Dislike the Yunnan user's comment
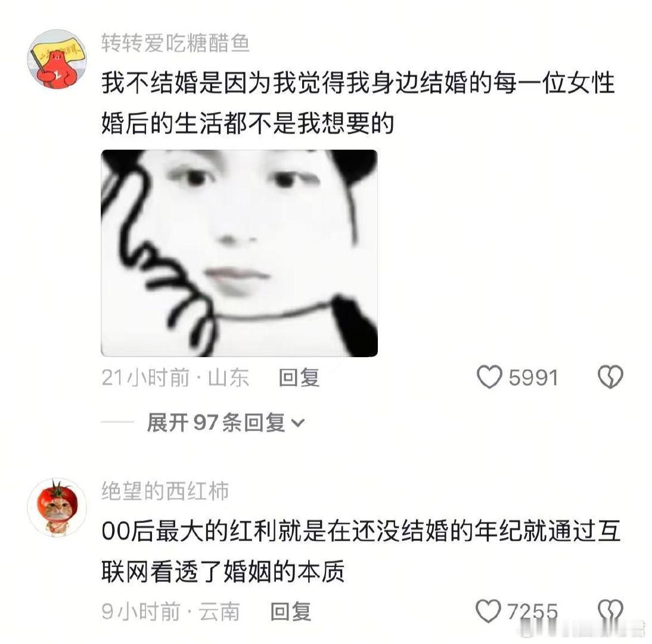 coord(610,611)
